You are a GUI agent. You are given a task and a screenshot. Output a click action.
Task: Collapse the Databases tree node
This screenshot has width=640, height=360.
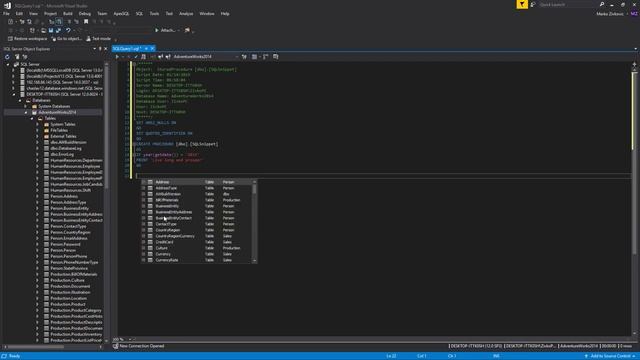click(x=20, y=100)
